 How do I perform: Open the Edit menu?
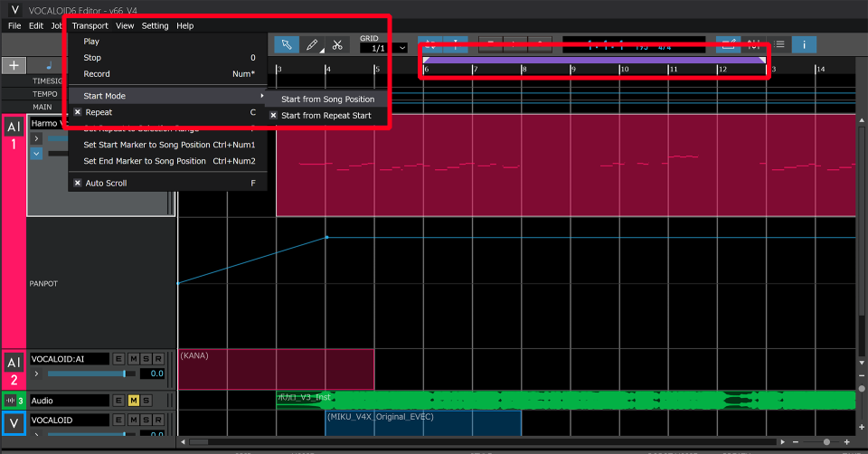tap(36, 25)
